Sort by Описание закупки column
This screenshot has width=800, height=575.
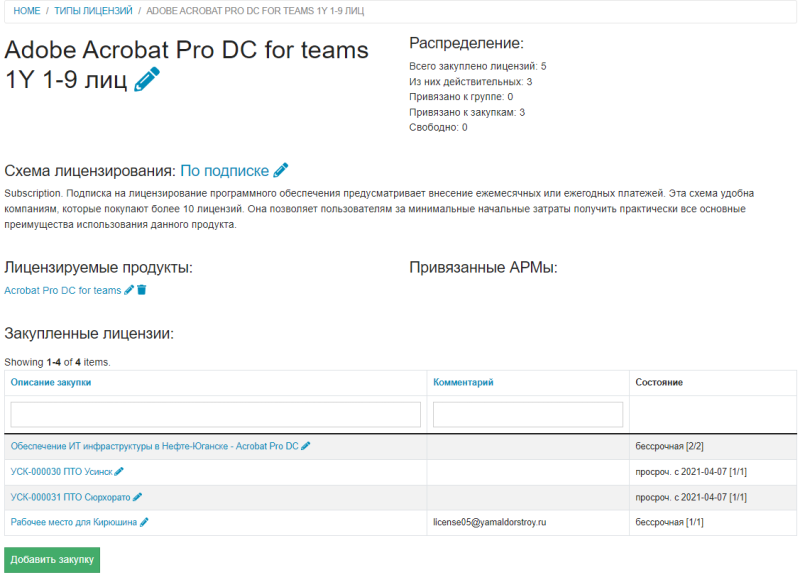point(51,382)
